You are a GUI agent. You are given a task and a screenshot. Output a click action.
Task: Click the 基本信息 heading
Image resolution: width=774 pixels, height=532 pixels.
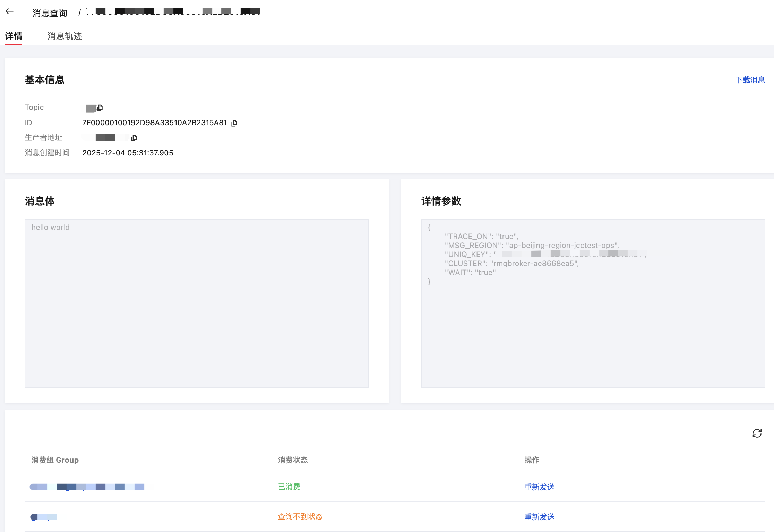45,80
